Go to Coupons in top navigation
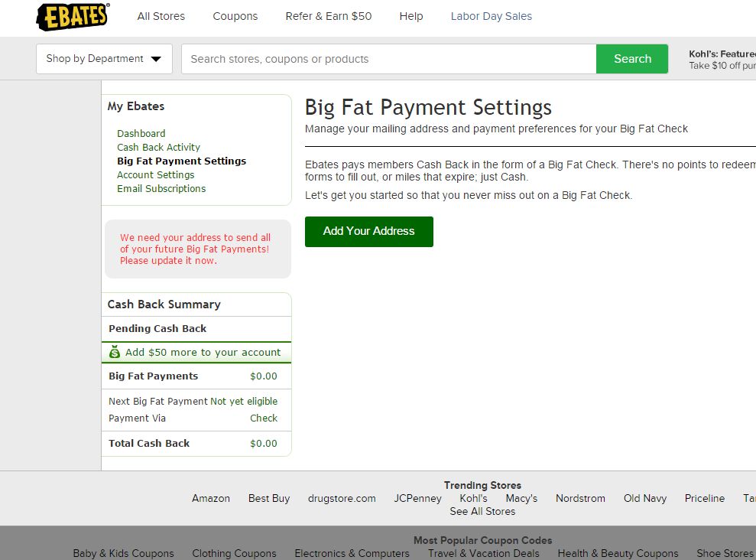756x560 pixels. point(235,16)
